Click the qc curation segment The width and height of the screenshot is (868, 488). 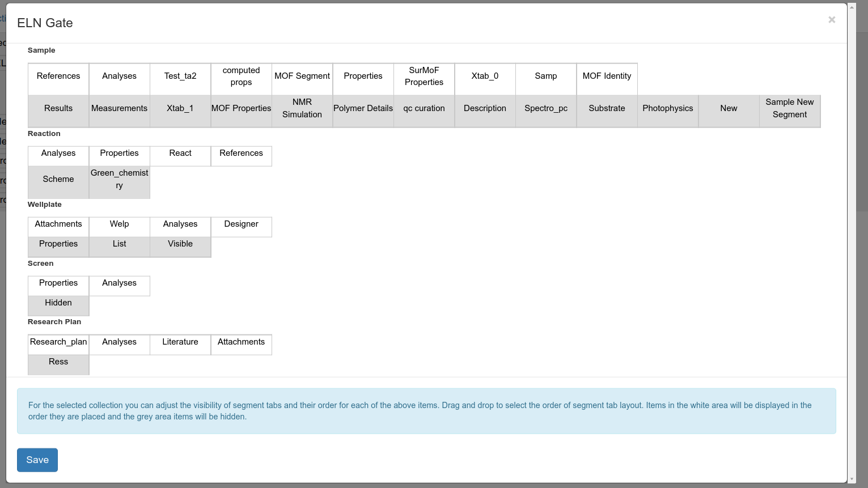(424, 108)
